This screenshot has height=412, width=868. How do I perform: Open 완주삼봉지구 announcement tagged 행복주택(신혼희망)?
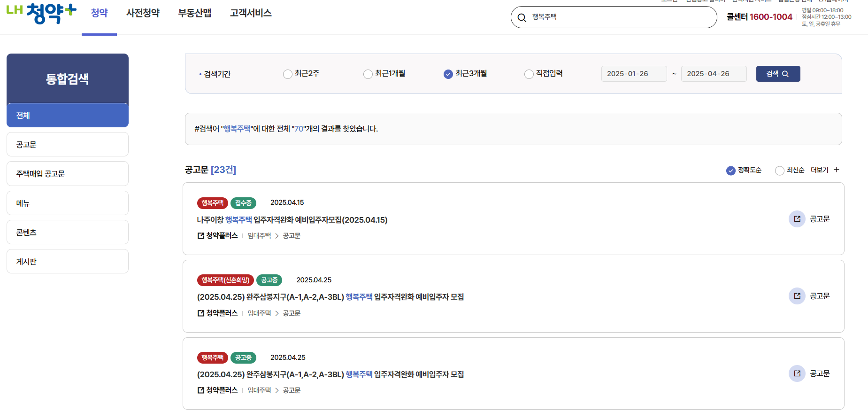pyautogui.click(x=330, y=297)
